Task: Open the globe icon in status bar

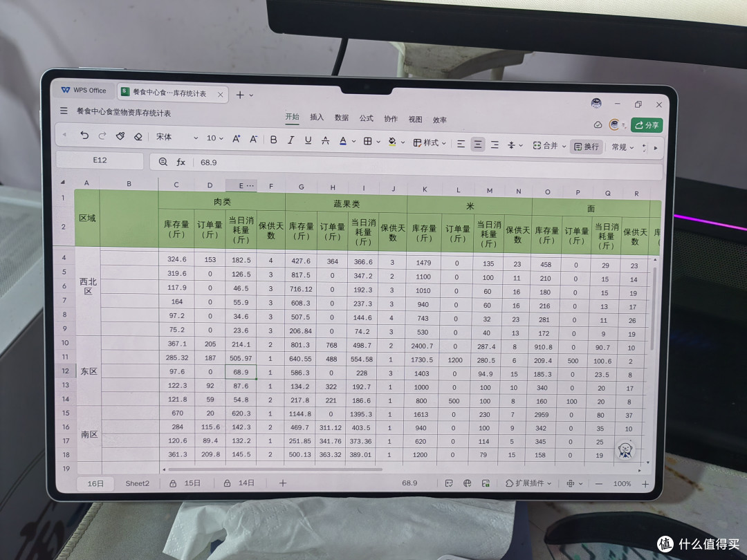Action: tap(467, 483)
